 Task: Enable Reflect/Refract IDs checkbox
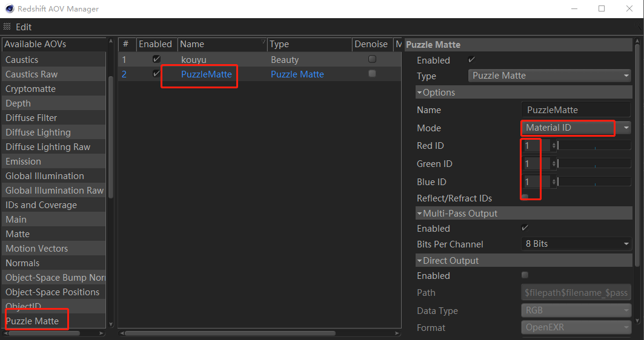tap(525, 198)
